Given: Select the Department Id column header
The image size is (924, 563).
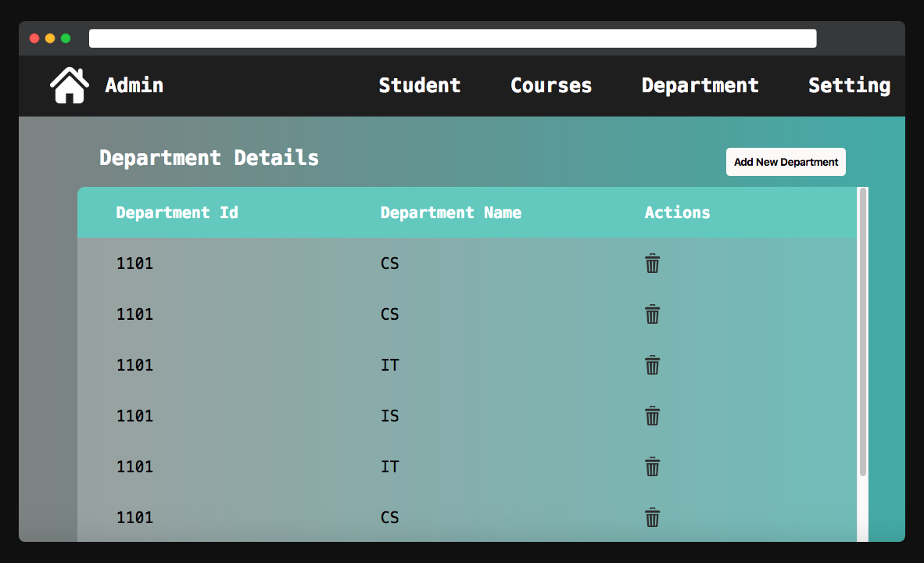Looking at the screenshot, I should [177, 212].
